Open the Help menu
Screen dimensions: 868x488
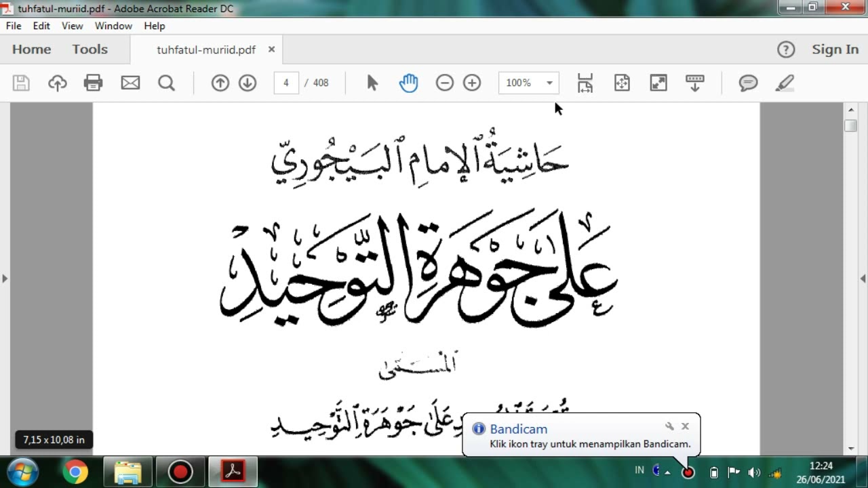[x=155, y=26]
